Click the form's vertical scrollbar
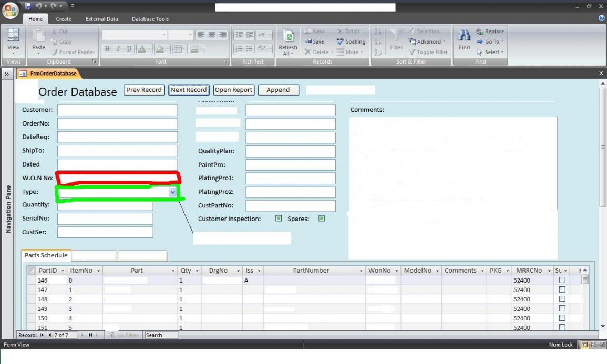 click(x=602, y=147)
